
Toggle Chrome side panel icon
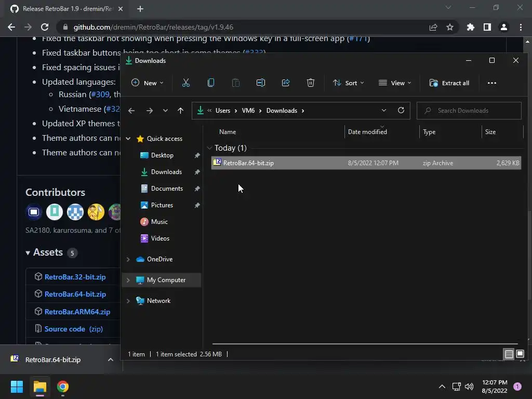[x=487, y=27]
